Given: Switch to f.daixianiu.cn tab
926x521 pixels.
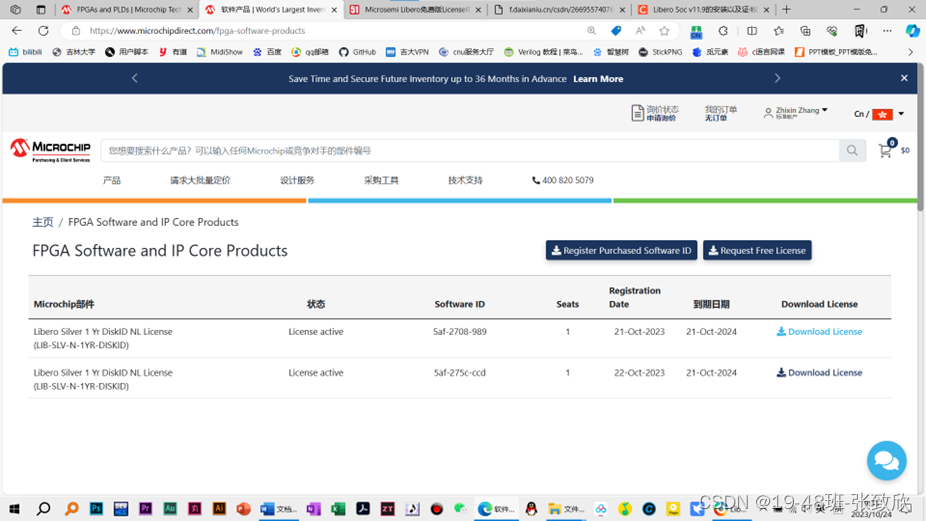Looking at the screenshot, I should (559, 9).
